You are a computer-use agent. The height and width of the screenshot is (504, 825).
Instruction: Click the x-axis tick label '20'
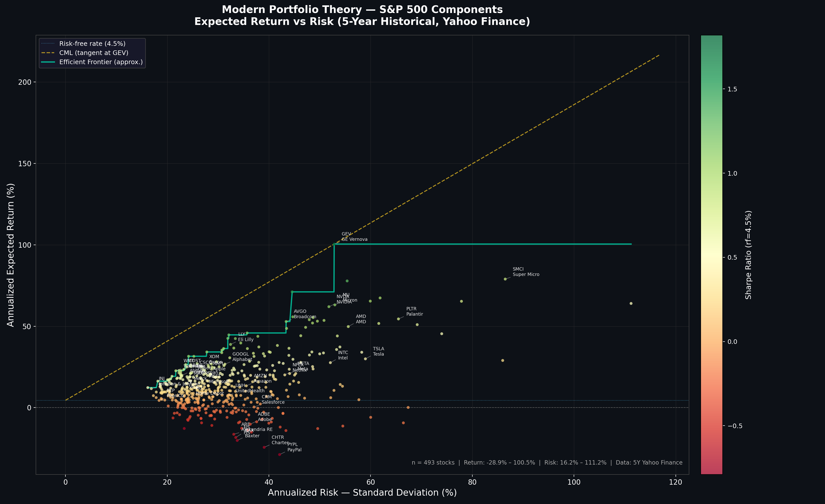(x=167, y=482)
